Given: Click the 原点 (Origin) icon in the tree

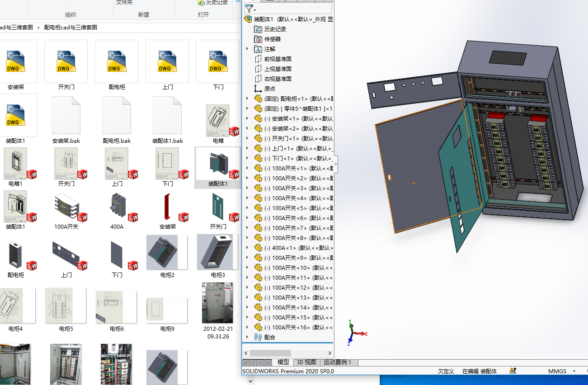Looking at the screenshot, I should pyautogui.click(x=257, y=88).
